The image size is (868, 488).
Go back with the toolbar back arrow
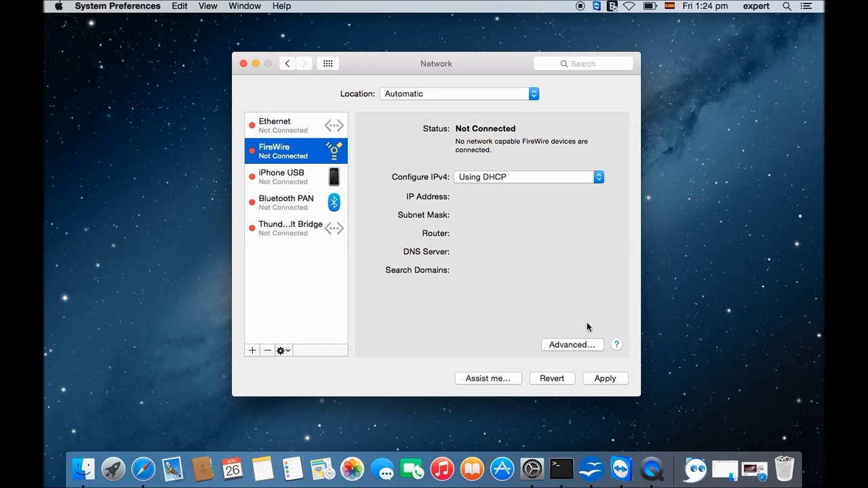pyautogui.click(x=288, y=64)
